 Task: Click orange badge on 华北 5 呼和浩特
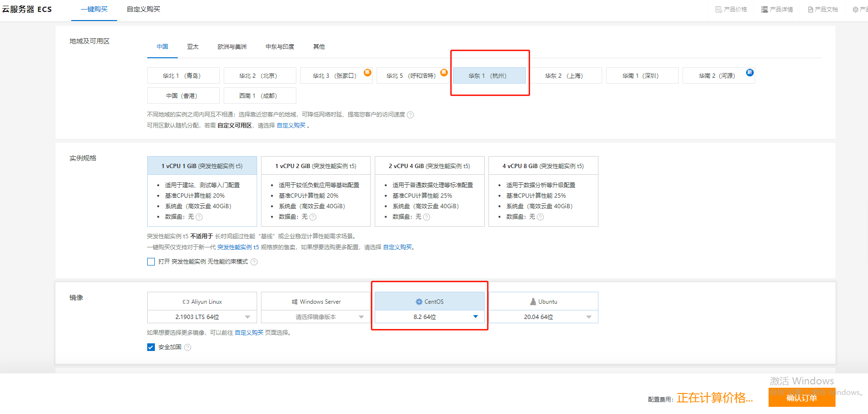coord(444,73)
